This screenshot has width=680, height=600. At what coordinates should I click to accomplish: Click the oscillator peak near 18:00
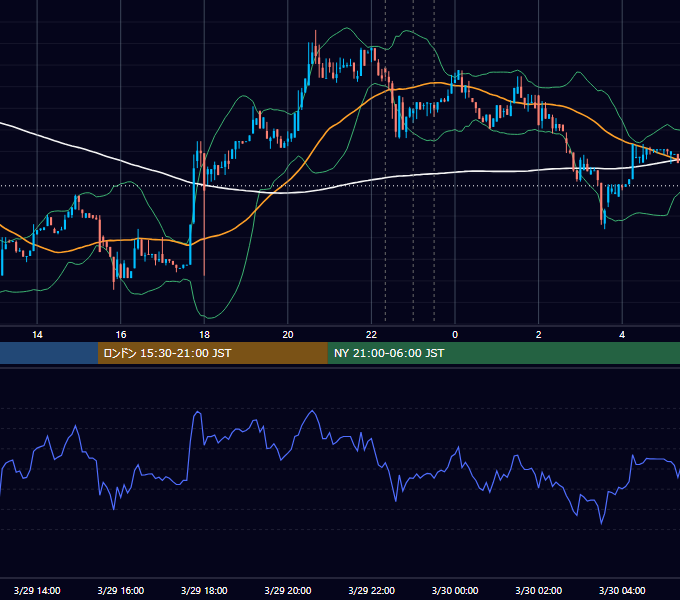(x=197, y=412)
